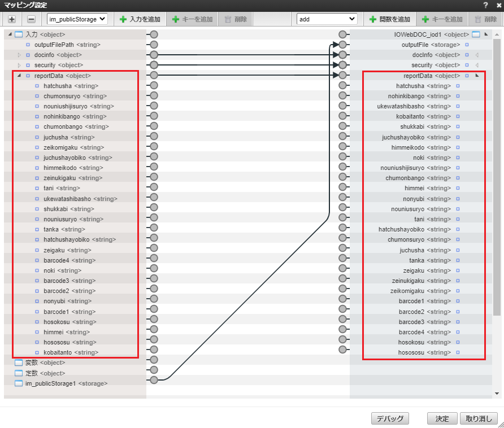This screenshot has height=428, width=504.
Task: Select right zeikomigaku string row
Action: (x=421, y=291)
